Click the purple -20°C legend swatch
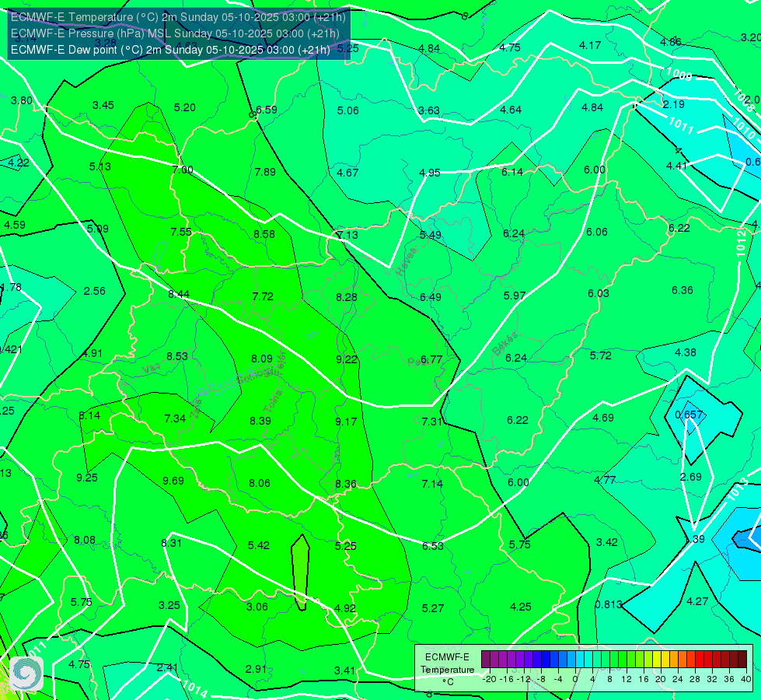The height and width of the screenshot is (700, 761). [486, 660]
